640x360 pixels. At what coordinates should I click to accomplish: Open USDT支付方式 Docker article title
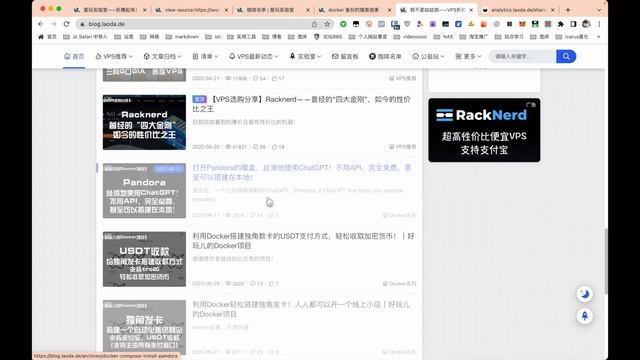303,241
